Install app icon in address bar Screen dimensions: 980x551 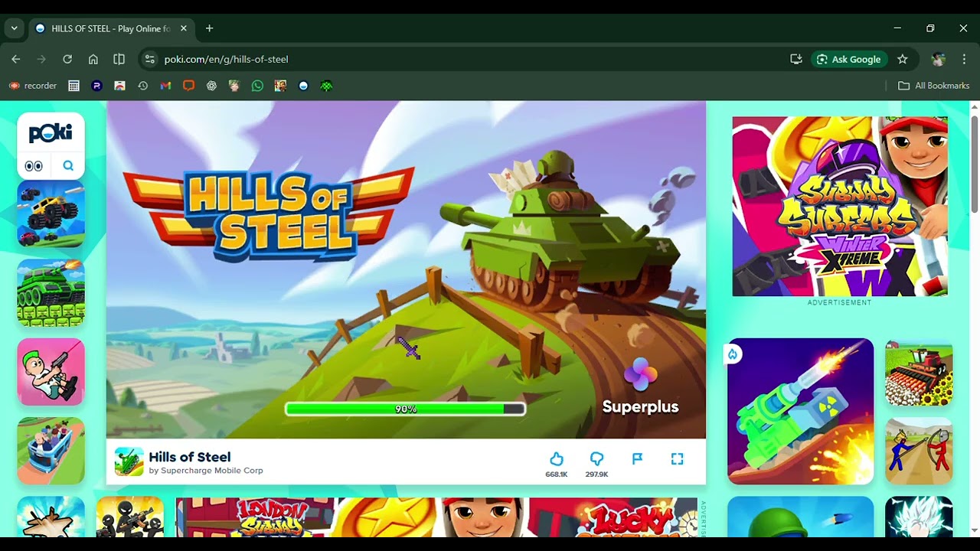[x=796, y=59]
